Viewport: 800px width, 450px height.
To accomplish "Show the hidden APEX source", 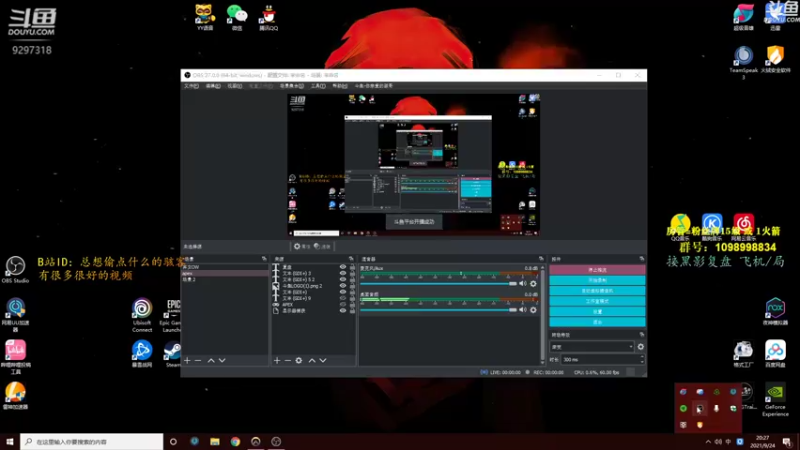I will tap(343, 304).
